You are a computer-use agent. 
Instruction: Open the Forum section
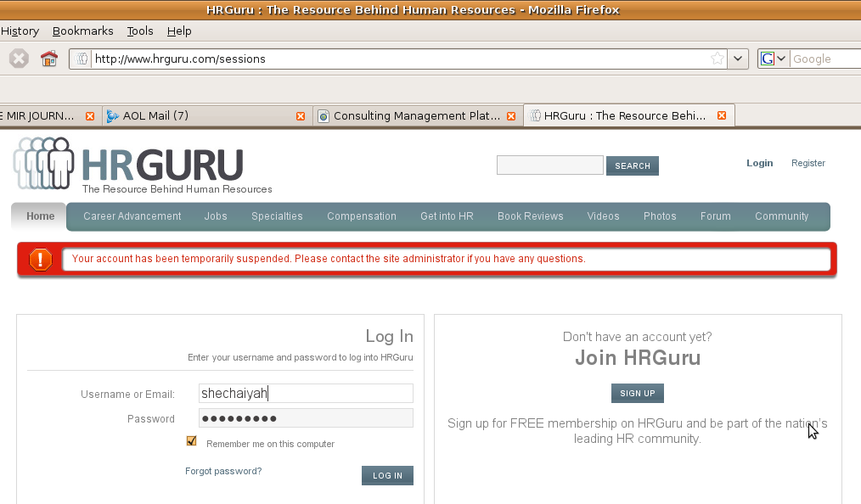716,216
